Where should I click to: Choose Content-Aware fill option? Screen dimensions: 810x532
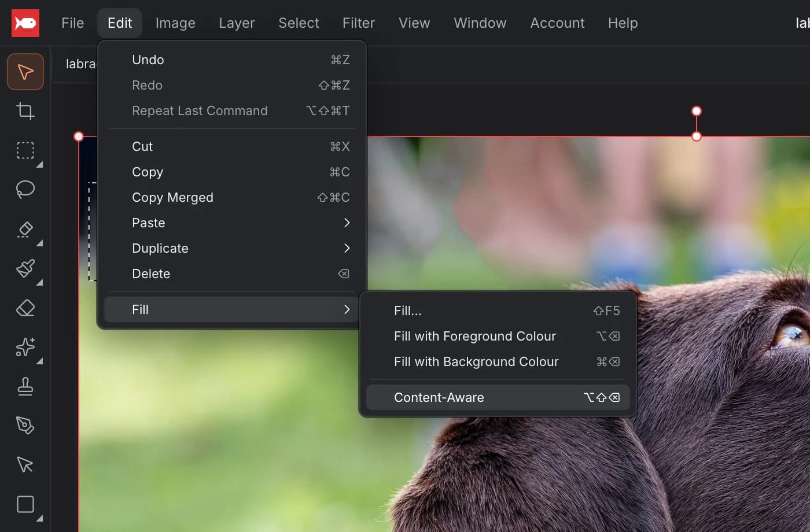[x=498, y=397]
